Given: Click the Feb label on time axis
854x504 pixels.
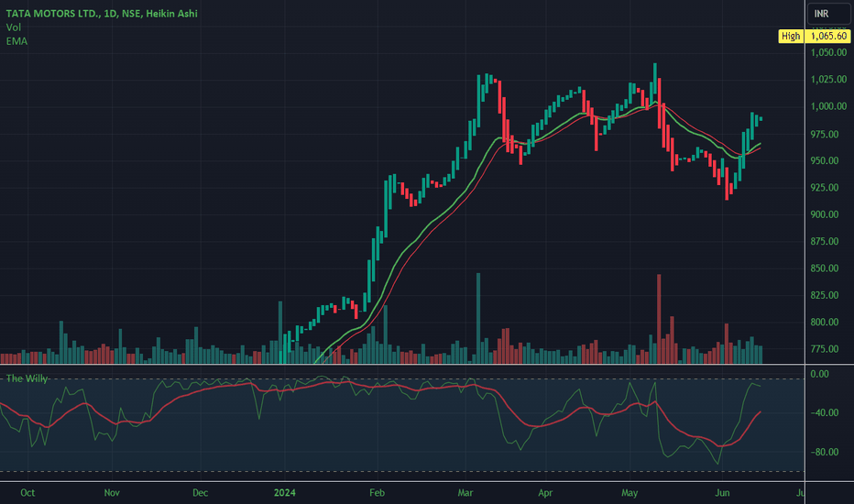Looking at the screenshot, I should [x=377, y=493].
